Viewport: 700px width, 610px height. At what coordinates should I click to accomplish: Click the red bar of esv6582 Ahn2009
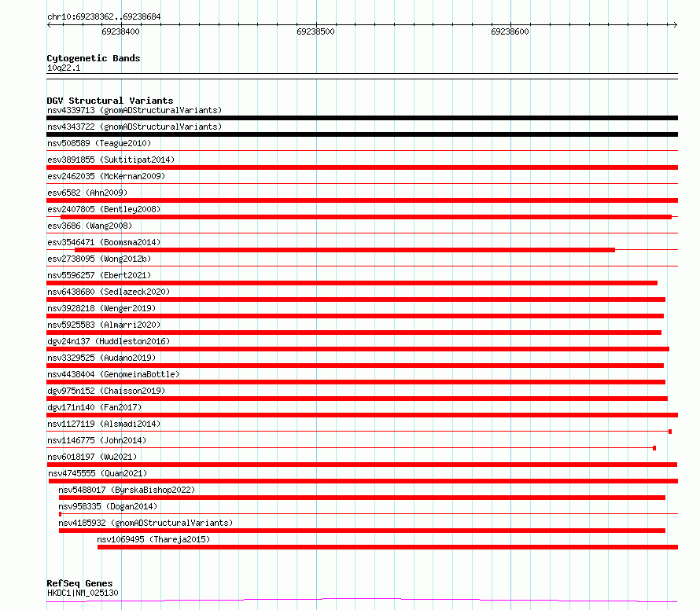click(362, 200)
